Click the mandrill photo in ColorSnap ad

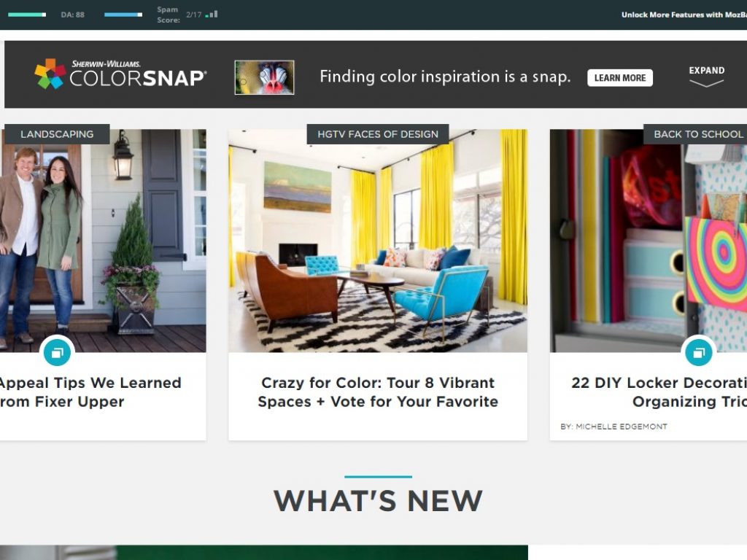coord(264,77)
